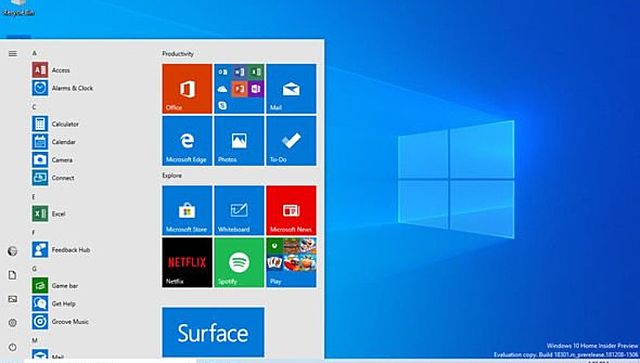Click the letter E group header

[x=34, y=197]
